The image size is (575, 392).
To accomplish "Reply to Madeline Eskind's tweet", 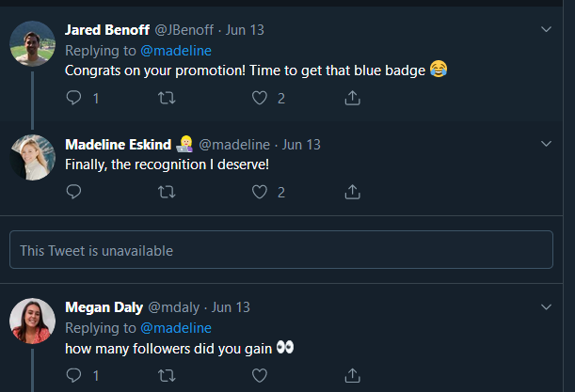I will [74, 192].
